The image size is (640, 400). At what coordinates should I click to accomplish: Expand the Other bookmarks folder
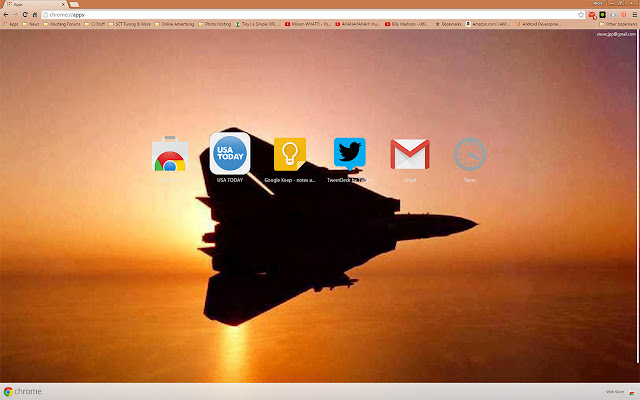[x=618, y=24]
